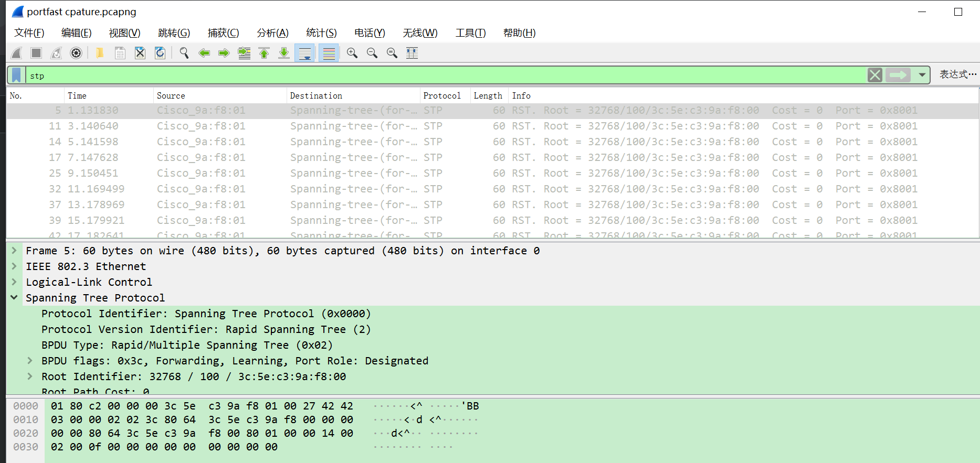This screenshot has height=463, width=980.
Task: Click the 表达式 expression button
Action: pos(958,74)
